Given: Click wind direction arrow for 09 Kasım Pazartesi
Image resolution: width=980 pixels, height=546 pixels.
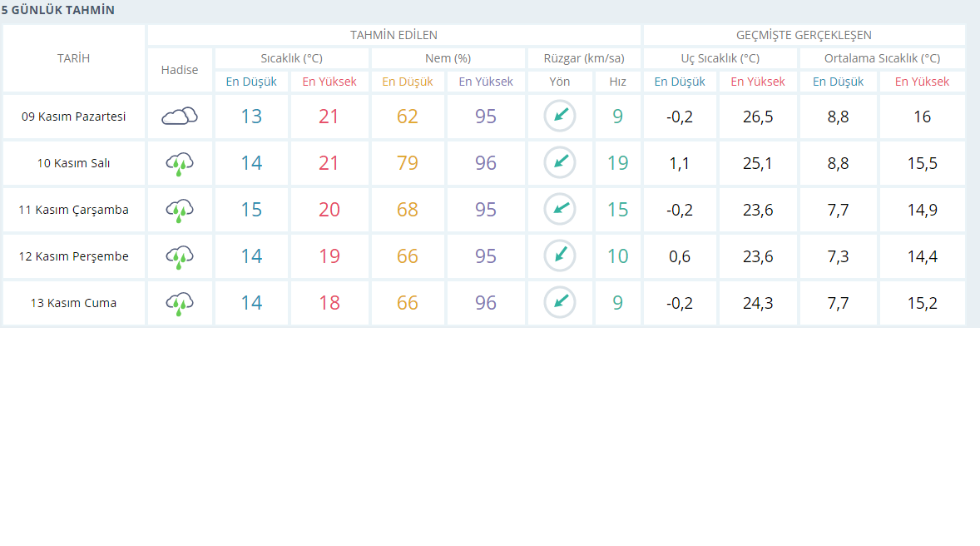Looking at the screenshot, I should [x=560, y=116].
